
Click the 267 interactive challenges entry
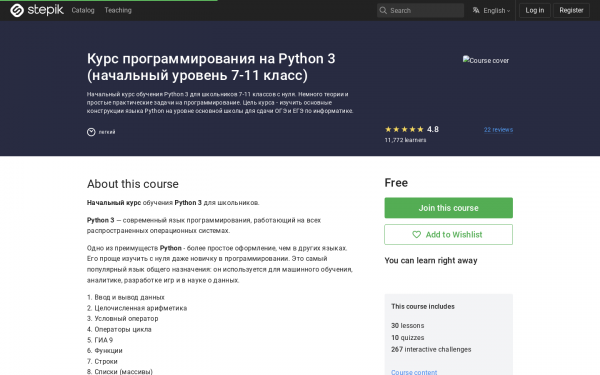(x=431, y=349)
